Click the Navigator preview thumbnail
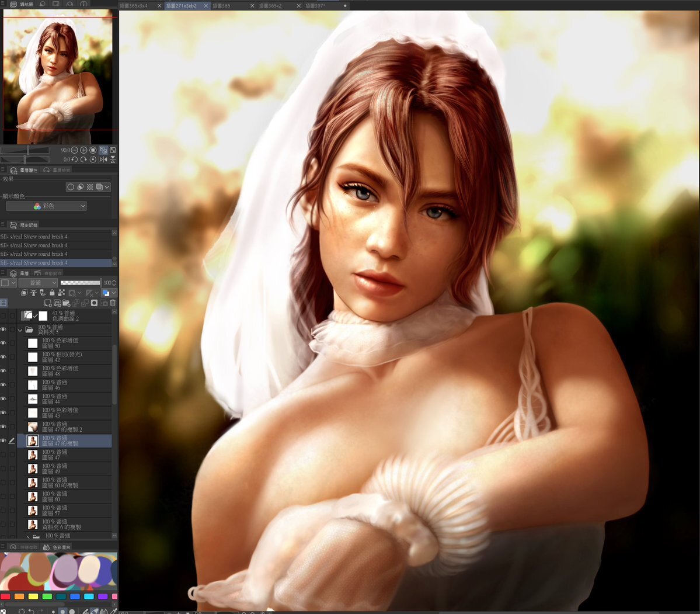The height and width of the screenshot is (614, 700). [x=58, y=77]
